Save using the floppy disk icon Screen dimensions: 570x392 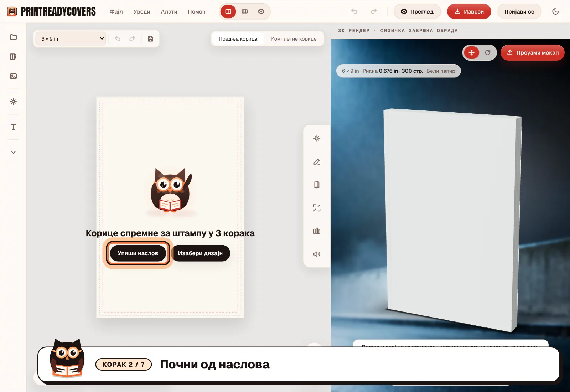point(150,39)
